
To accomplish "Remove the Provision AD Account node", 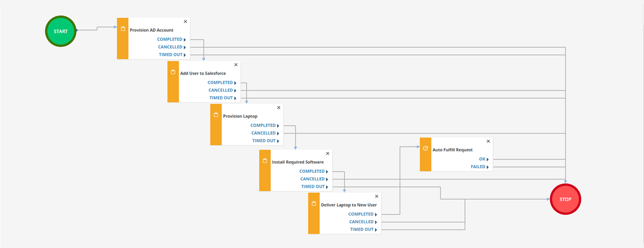I will [x=186, y=21].
